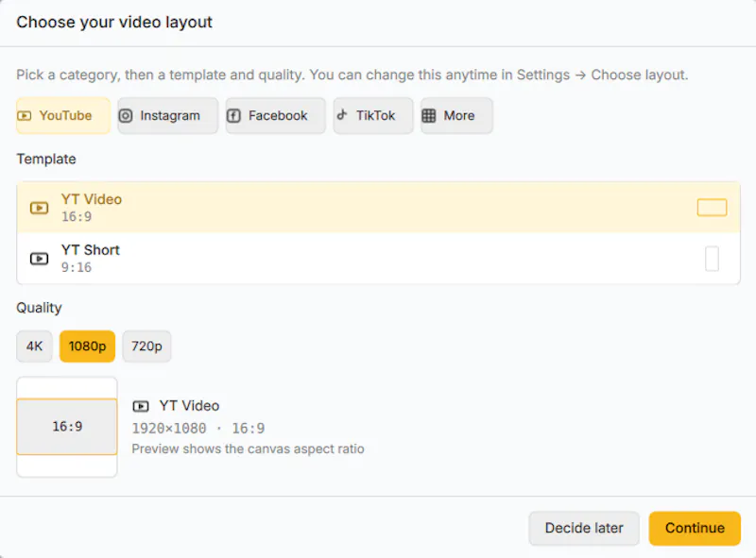Image resolution: width=756 pixels, height=558 pixels.
Task: Click the Template section label
Action: (x=46, y=159)
